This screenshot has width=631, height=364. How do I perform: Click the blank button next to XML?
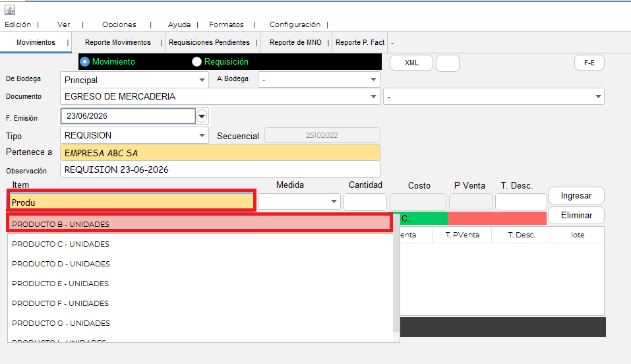(448, 63)
